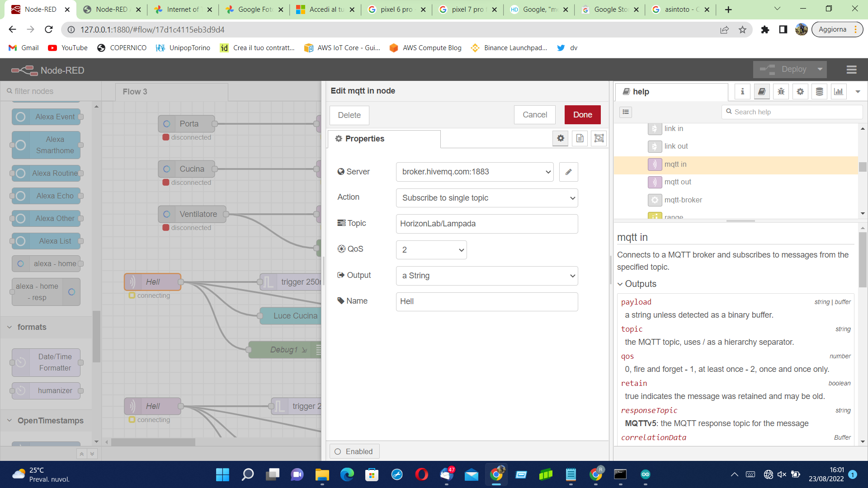Screen dimensions: 868x488
Task: Open the Output type dropdown
Action: coord(486,276)
